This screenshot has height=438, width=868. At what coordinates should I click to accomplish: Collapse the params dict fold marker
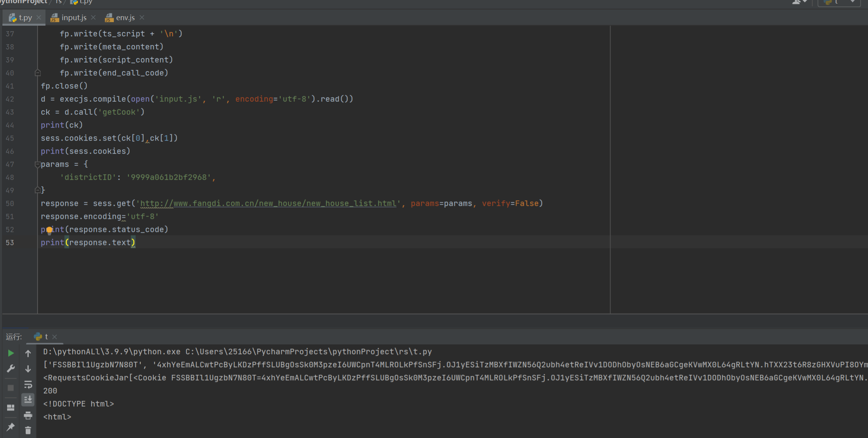38,164
